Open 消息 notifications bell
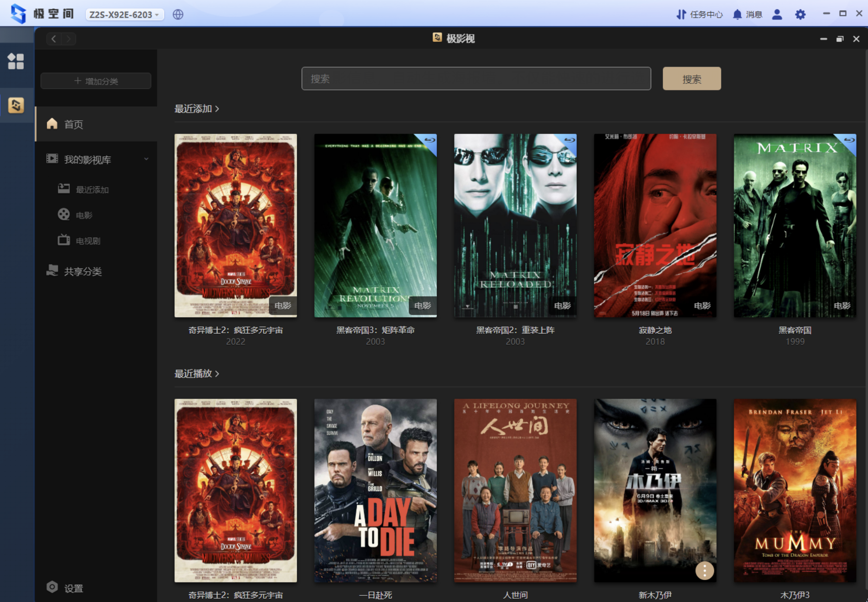 (747, 14)
